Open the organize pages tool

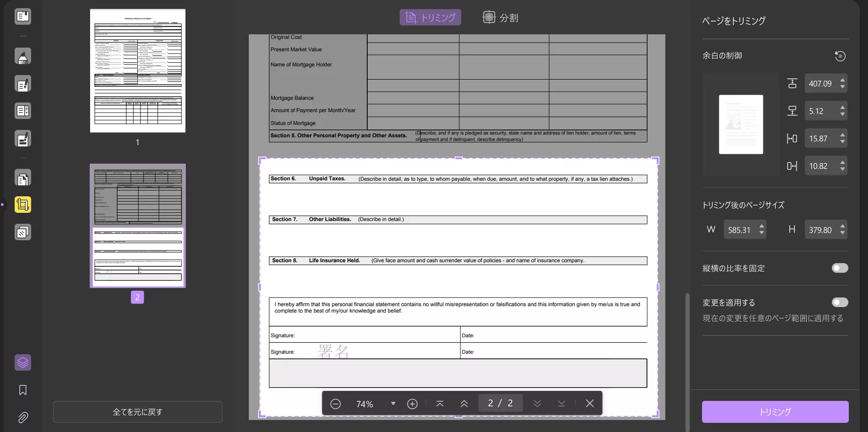23,178
